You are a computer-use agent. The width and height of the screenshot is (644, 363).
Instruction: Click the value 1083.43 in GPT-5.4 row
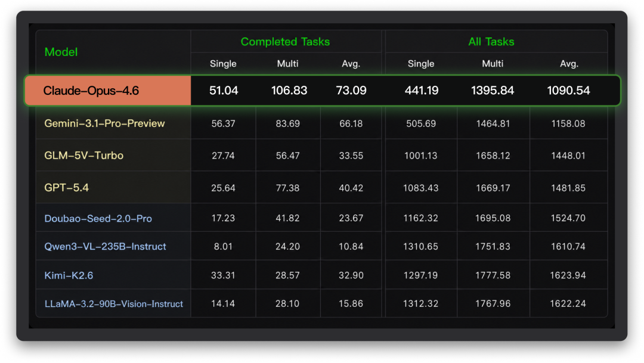click(x=421, y=188)
